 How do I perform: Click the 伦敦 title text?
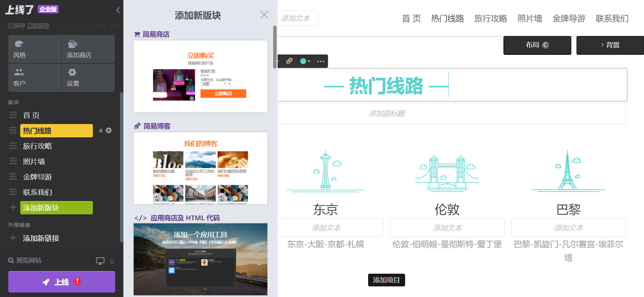(447, 209)
